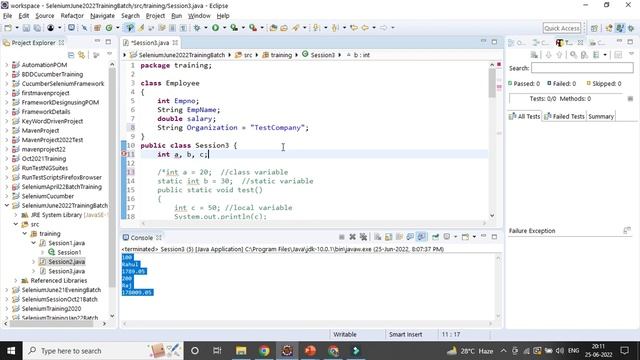Click the Debug bug toolbar icon
Image resolution: width=640 pixels, height=360 pixels.
point(197,28)
